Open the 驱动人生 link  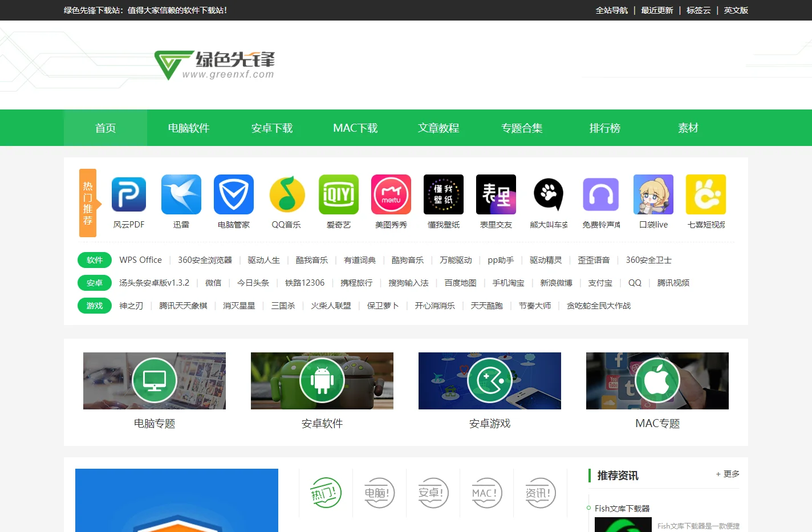[x=264, y=260]
